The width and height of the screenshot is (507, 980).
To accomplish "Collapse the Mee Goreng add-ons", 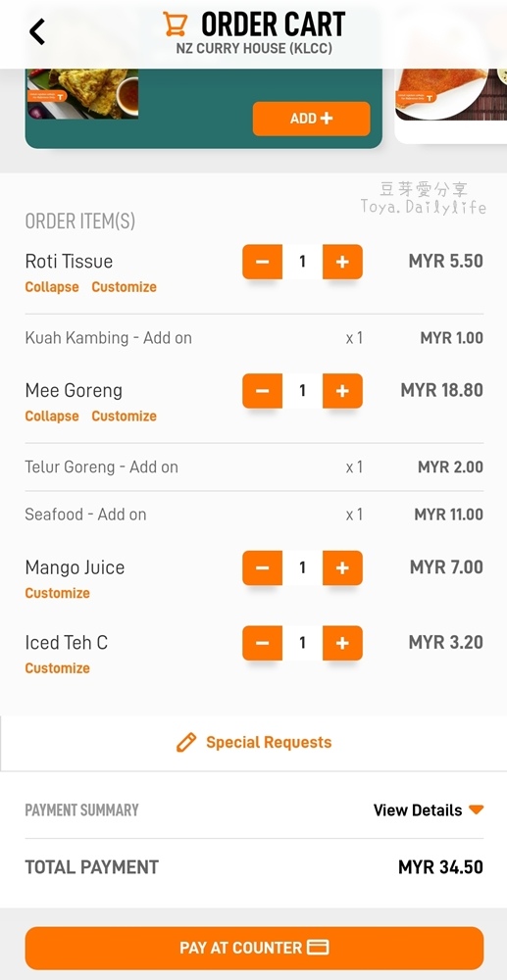I will [52, 416].
